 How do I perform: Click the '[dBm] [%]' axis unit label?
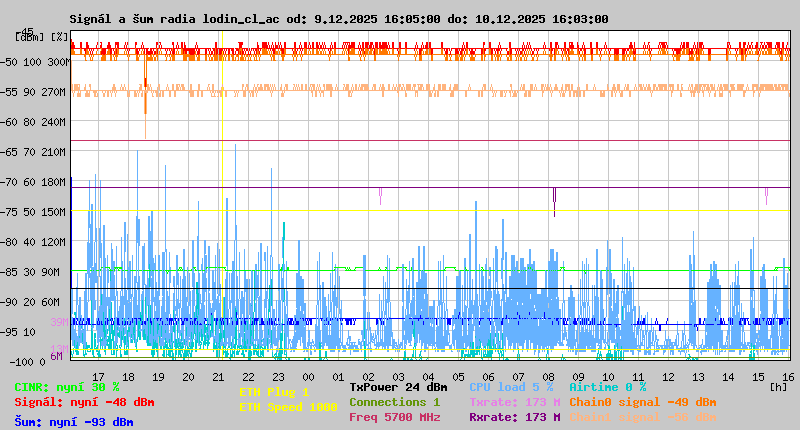(41, 37)
